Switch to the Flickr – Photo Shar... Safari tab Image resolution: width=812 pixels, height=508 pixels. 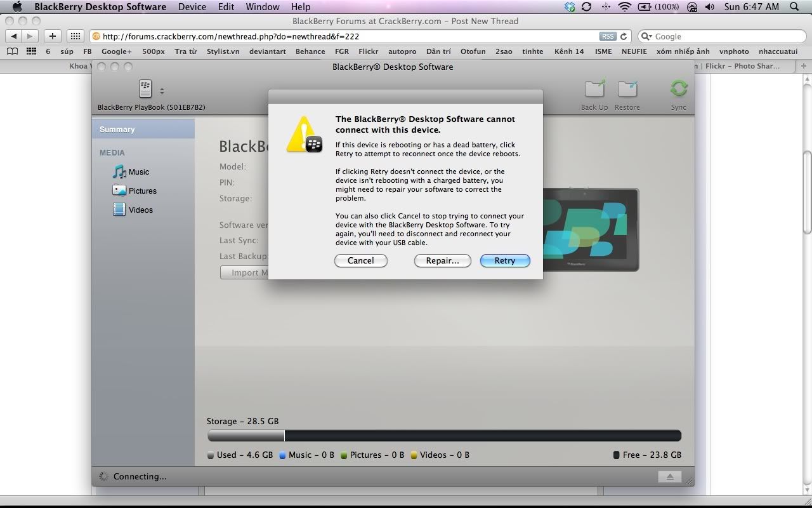[x=745, y=65]
